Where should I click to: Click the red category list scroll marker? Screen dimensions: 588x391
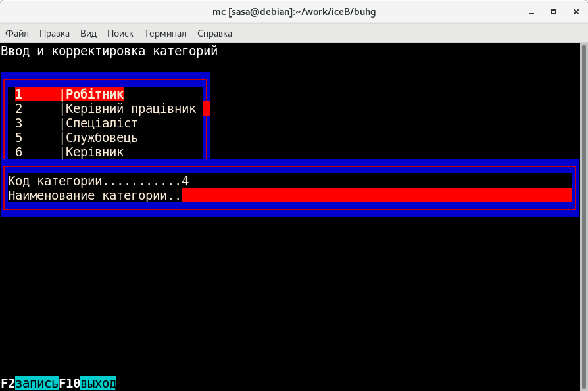coord(207,108)
